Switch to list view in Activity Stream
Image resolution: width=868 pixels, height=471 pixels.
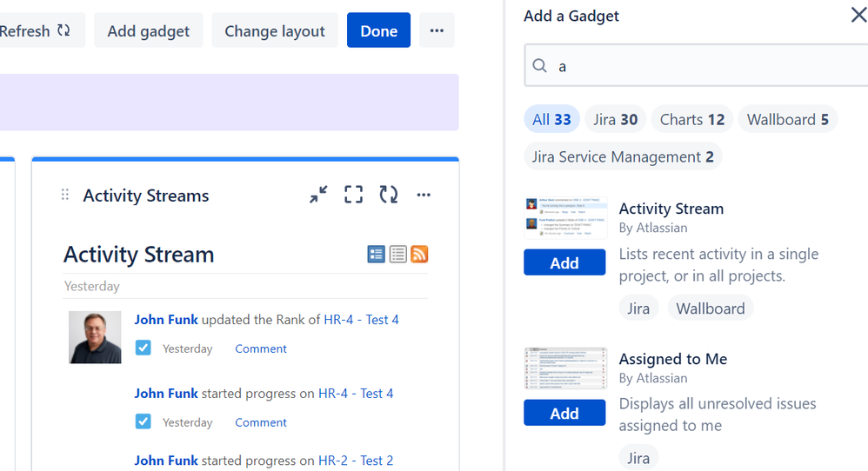click(397, 255)
